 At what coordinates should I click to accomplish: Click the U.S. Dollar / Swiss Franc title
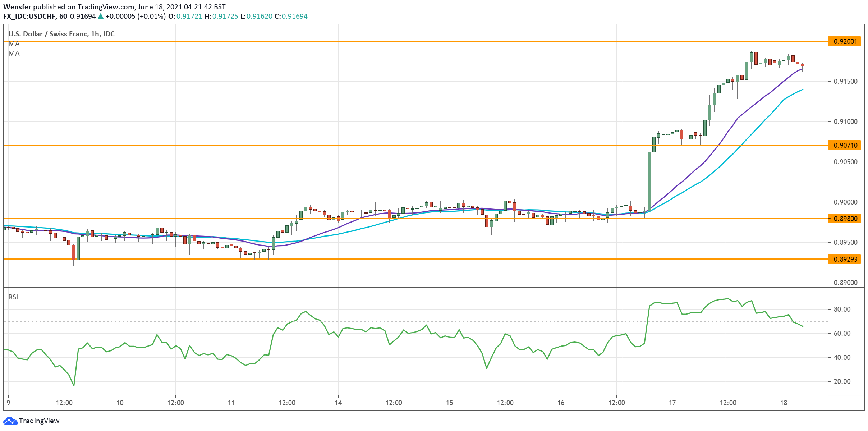click(61, 34)
